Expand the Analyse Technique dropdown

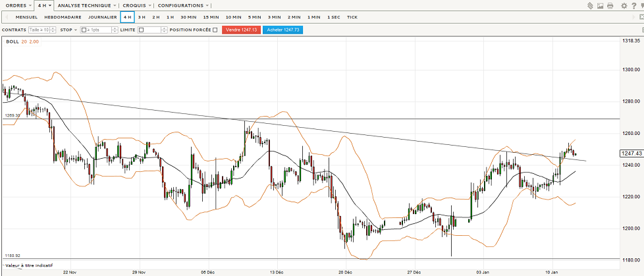tap(87, 5)
